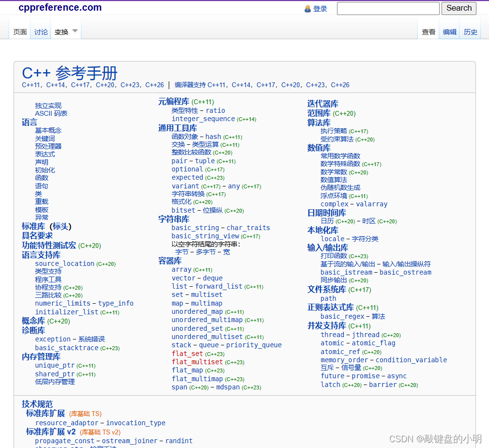The image size is (489, 448).
Task: Open the 执行策略 link
Action: click(334, 131)
